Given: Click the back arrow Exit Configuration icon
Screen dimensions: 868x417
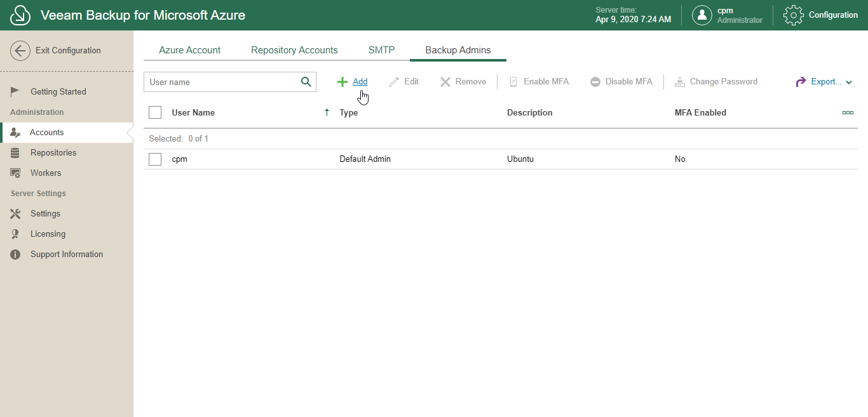Looking at the screenshot, I should [x=20, y=51].
